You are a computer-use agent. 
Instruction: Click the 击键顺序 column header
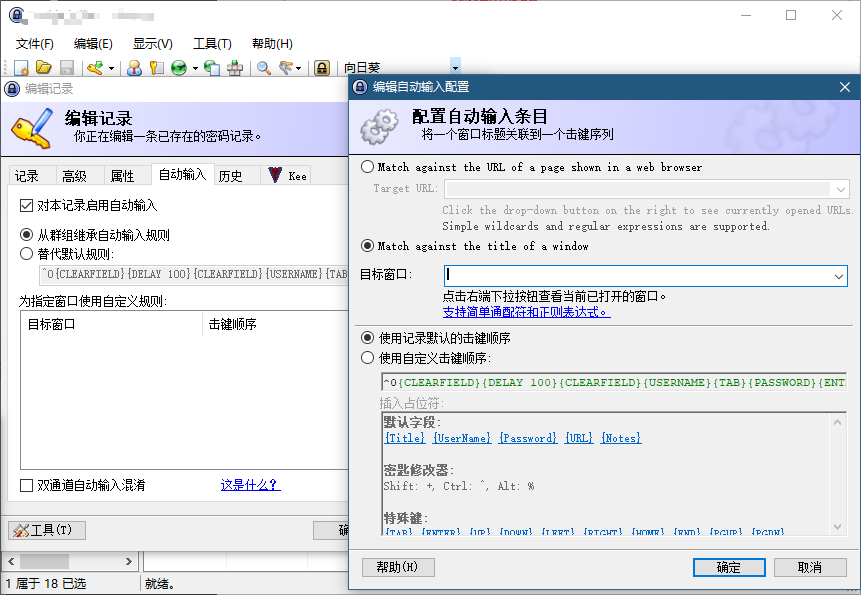tap(276, 324)
